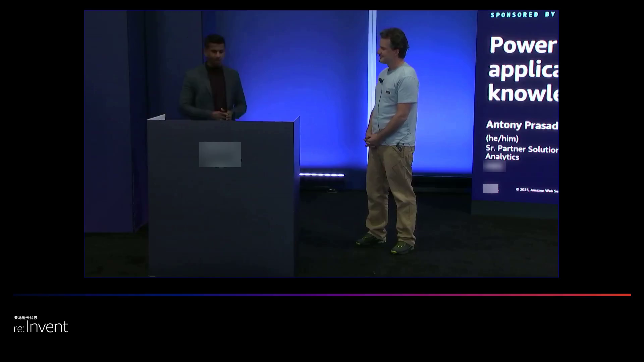Click the small blurred box beside the copyright
Viewport: 644px width, 362px height.
point(491,188)
